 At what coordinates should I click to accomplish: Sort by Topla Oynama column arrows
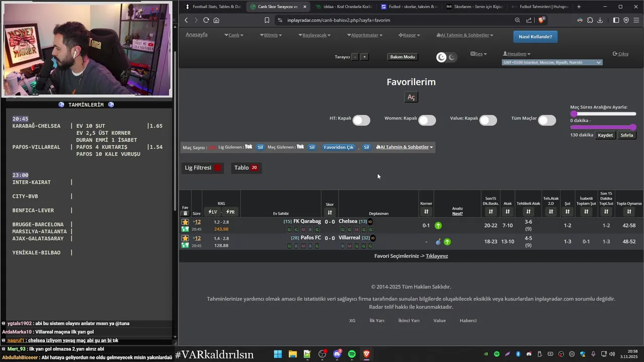point(629,212)
